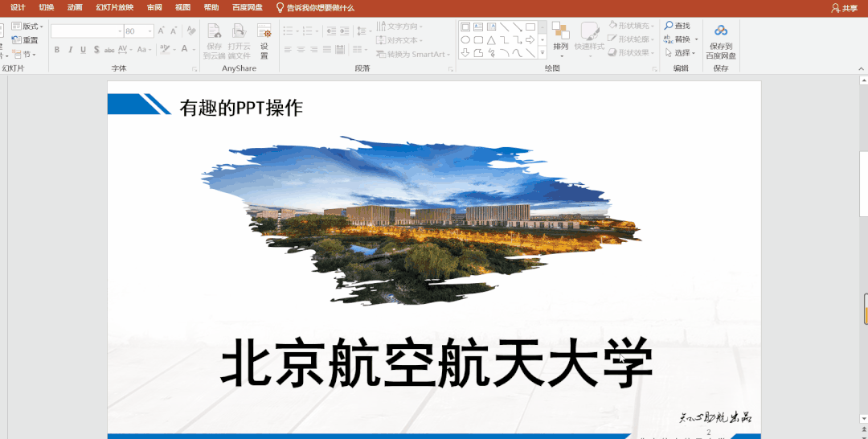The height and width of the screenshot is (439, 868).
Task: Center align text
Action: 301,50
